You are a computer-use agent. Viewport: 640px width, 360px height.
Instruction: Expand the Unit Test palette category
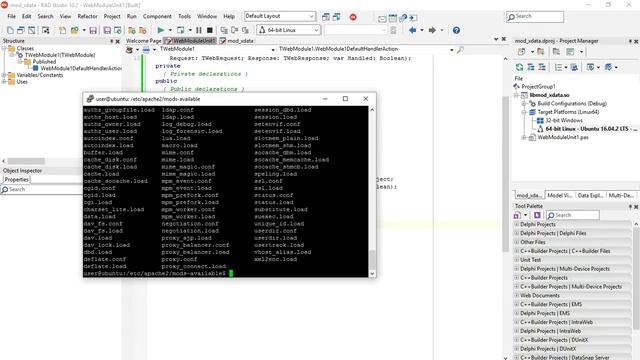pyautogui.click(x=517, y=260)
